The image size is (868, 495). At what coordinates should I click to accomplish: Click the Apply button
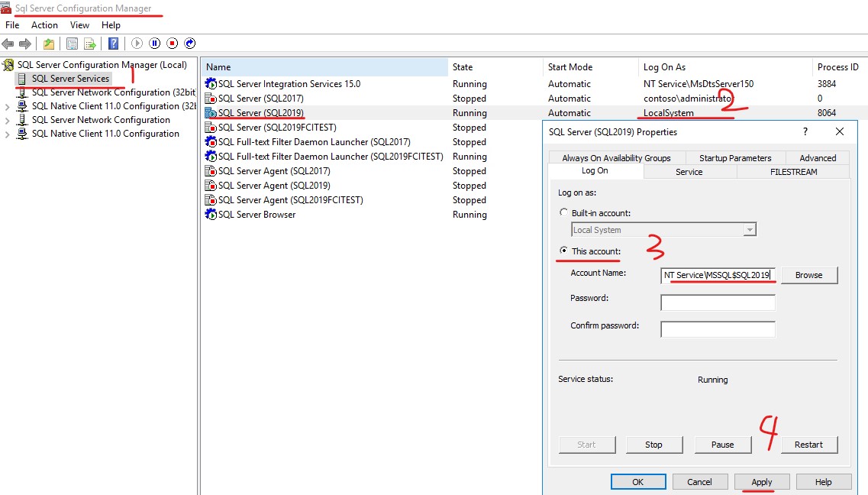click(762, 482)
